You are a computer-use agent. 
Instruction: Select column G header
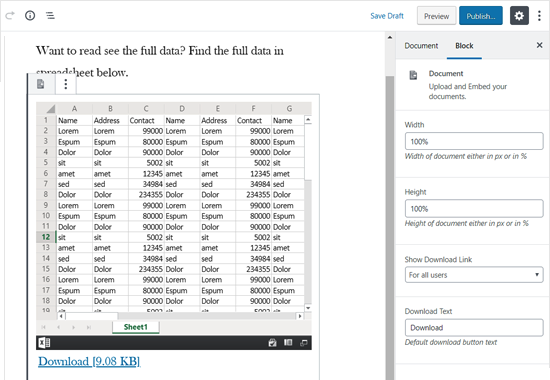289,108
